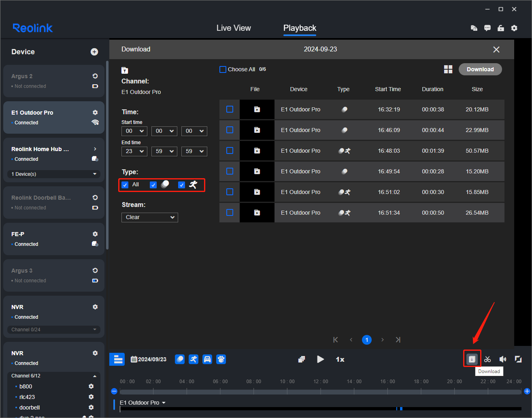The height and width of the screenshot is (418, 532).
Task: Open settings for the doorbell channel
Action: [91, 407]
